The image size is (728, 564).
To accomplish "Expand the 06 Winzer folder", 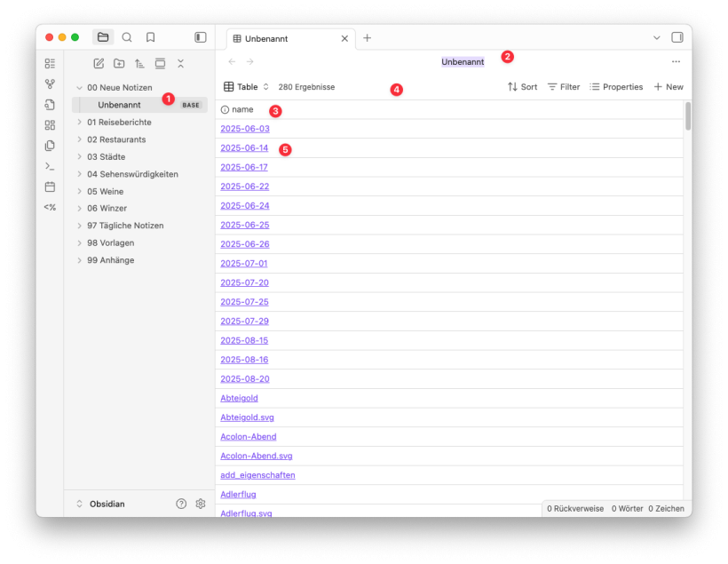I will [79, 208].
